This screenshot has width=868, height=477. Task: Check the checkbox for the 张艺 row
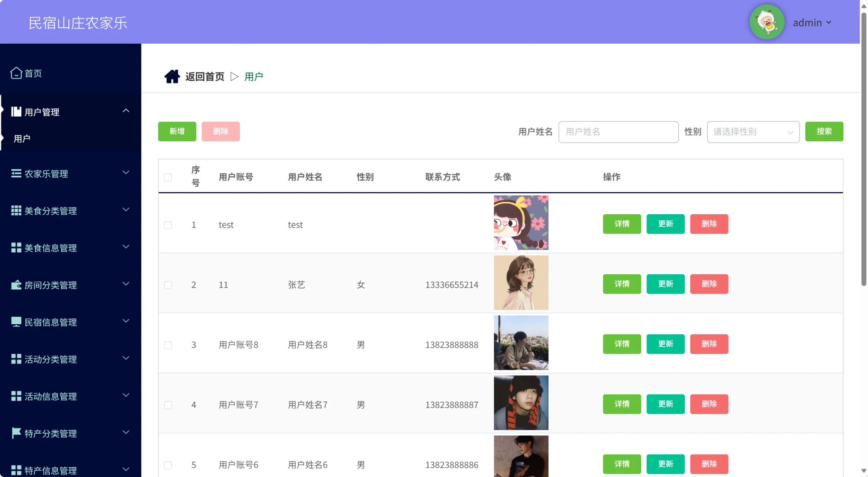[x=168, y=285]
